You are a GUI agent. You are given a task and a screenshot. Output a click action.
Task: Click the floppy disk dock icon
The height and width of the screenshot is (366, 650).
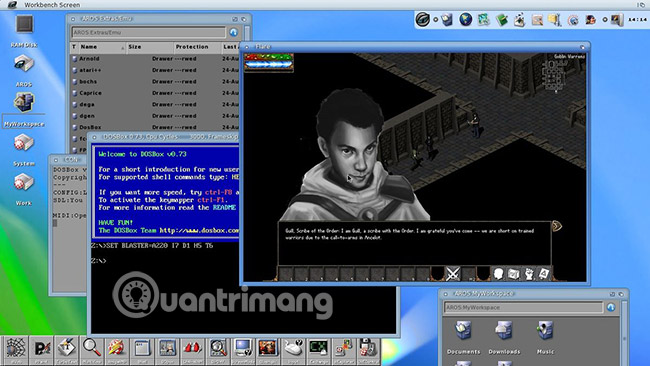click(369, 349)
